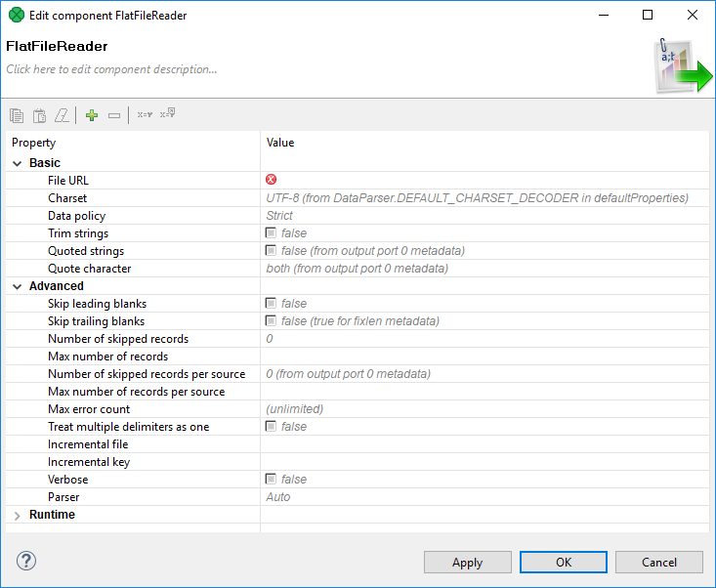Check Skip leading blanks checkbox
Viewport: 716px width, 588px height.
coord(272,304)
